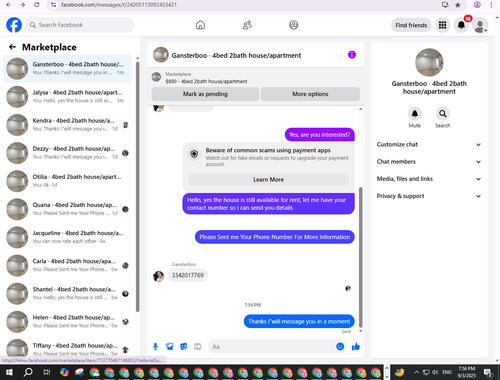Open Shantel's conversation in the list
This screenshot has width=500, height=380.
[x=68, y=293]
